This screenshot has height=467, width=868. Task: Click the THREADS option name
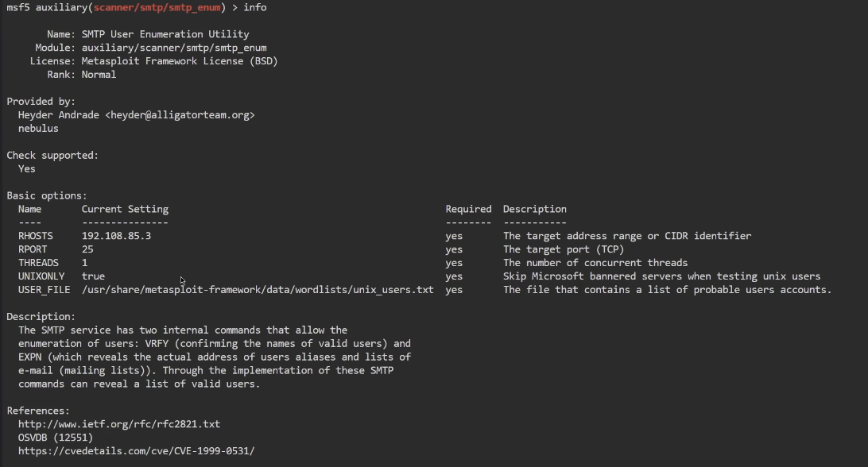tap(38, 263)
